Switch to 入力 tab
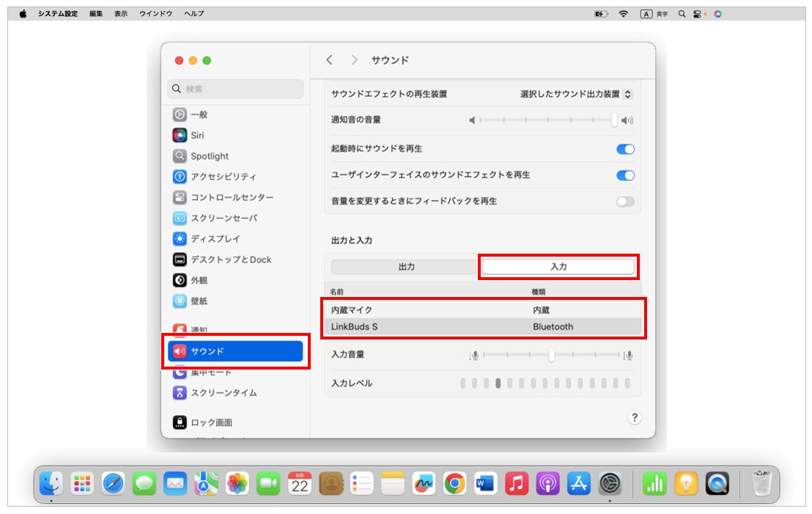812x514 pixels. coord(558,267)
